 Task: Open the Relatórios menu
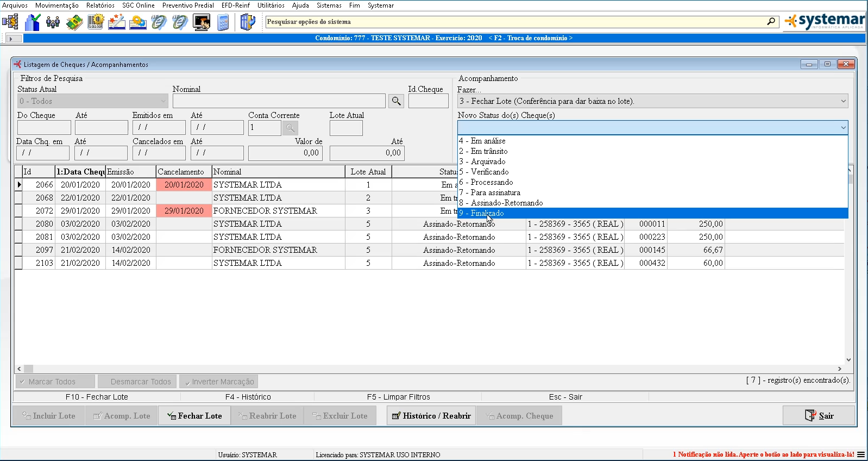pos(100,5)
